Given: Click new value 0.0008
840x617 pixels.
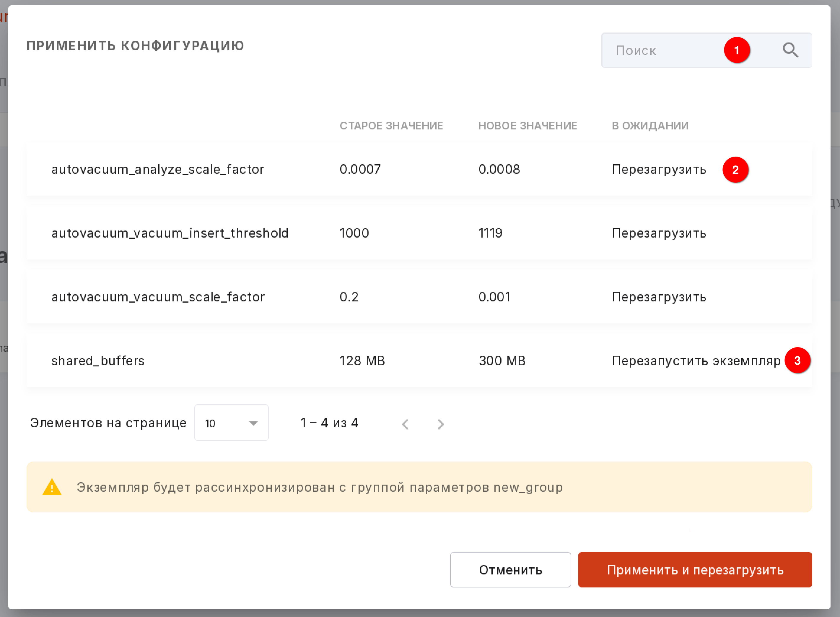Looking at the screenshot, I should (x=499, y=169).
